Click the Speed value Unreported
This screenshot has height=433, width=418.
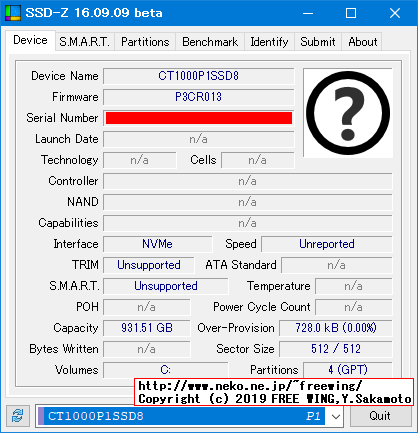click(x=327, y=244)
